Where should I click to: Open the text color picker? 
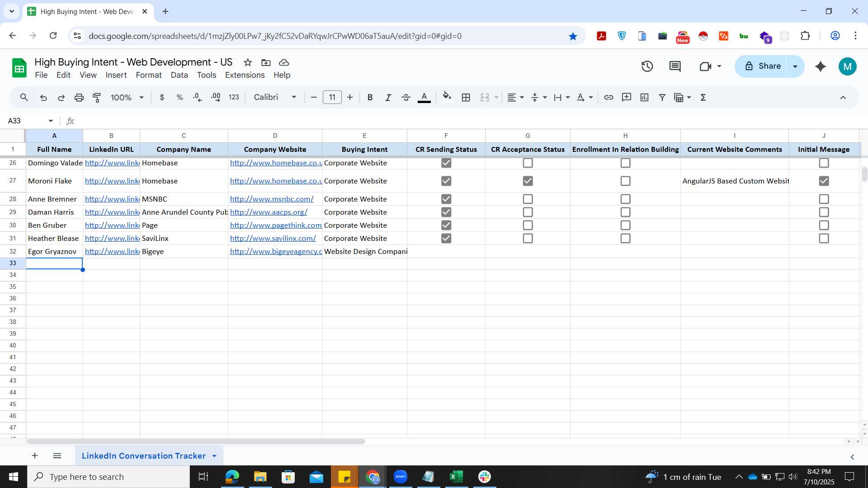[424, 97]
